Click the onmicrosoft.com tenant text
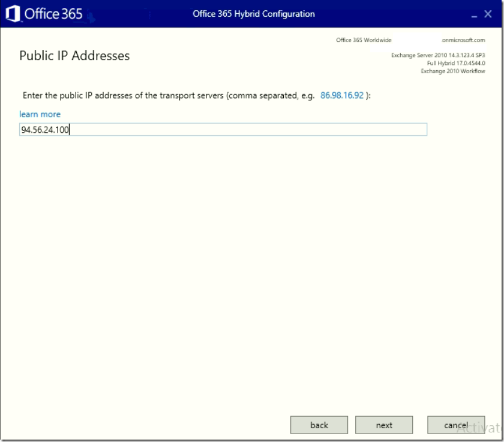The image size is (504, 442). [463, 40]
